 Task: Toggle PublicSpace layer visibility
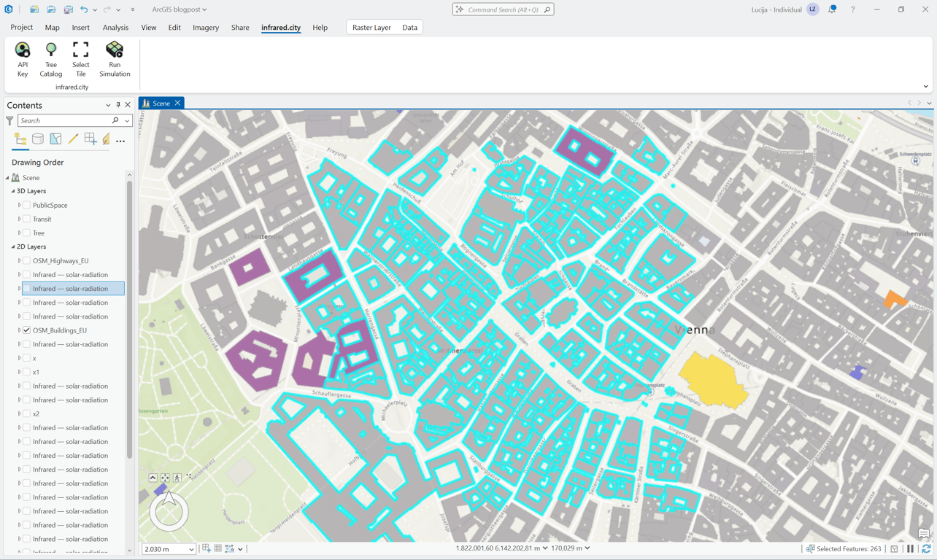pyautogui.click(x=27, y=205)
